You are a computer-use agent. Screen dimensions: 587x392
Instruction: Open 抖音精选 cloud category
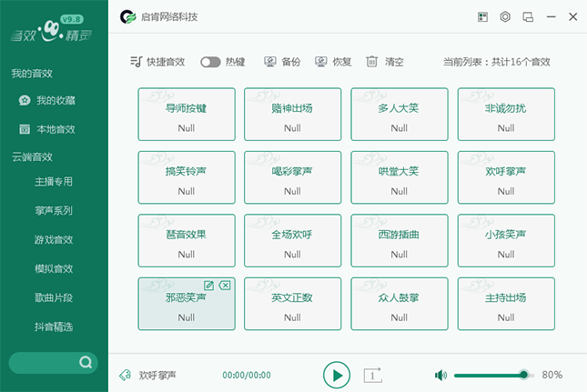(54, 327)
